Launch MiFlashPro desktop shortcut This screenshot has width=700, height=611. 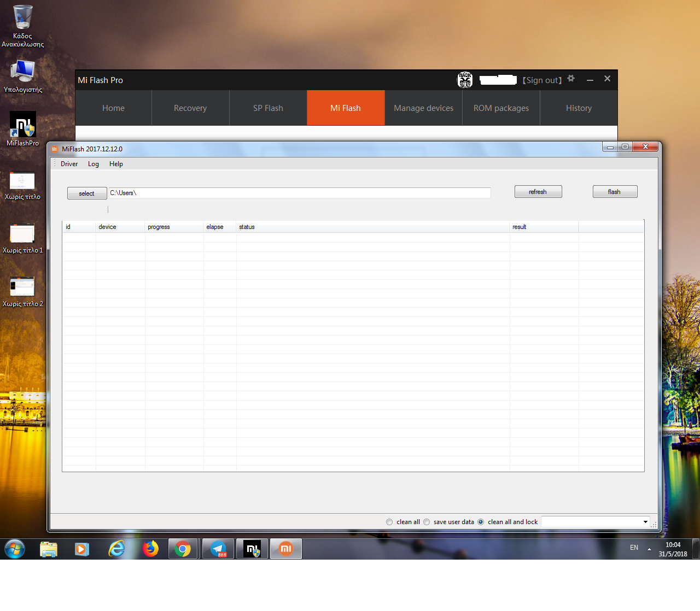click(x=23, y=129)
